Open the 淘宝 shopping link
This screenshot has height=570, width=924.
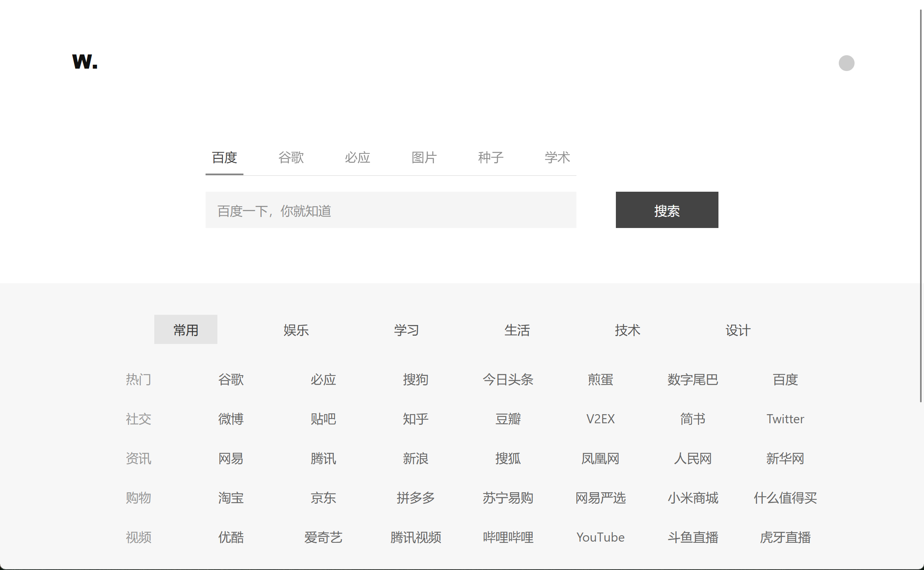(x=231, y=498)
